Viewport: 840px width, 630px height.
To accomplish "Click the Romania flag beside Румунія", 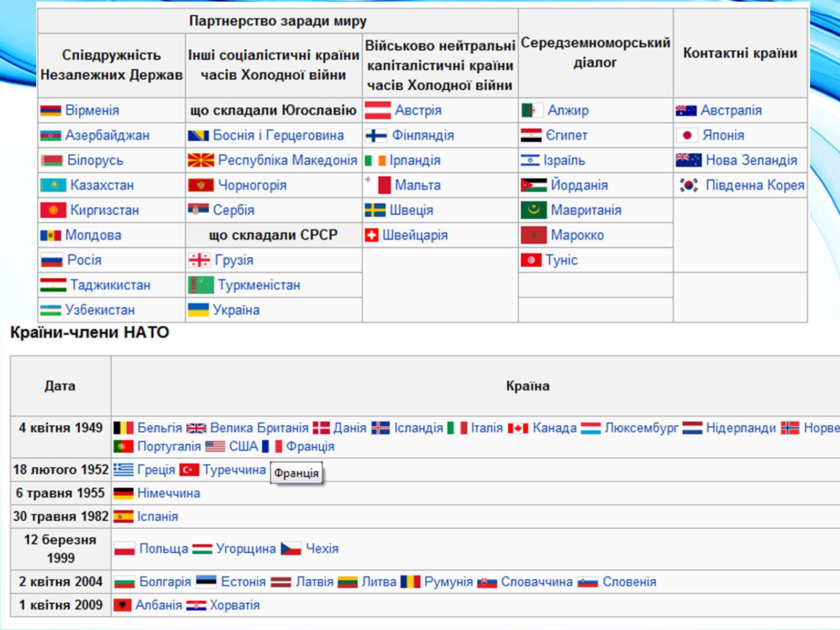I will 410,582.
